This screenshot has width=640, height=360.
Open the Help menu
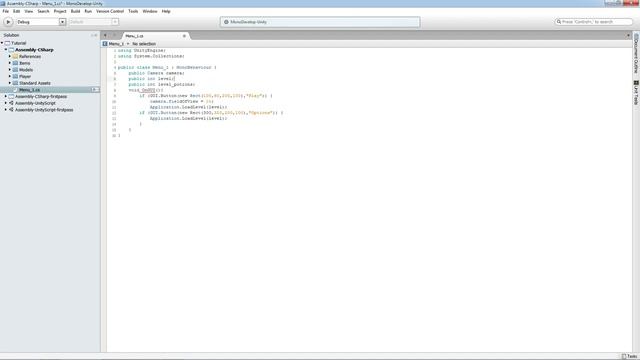tap(166, 11)
